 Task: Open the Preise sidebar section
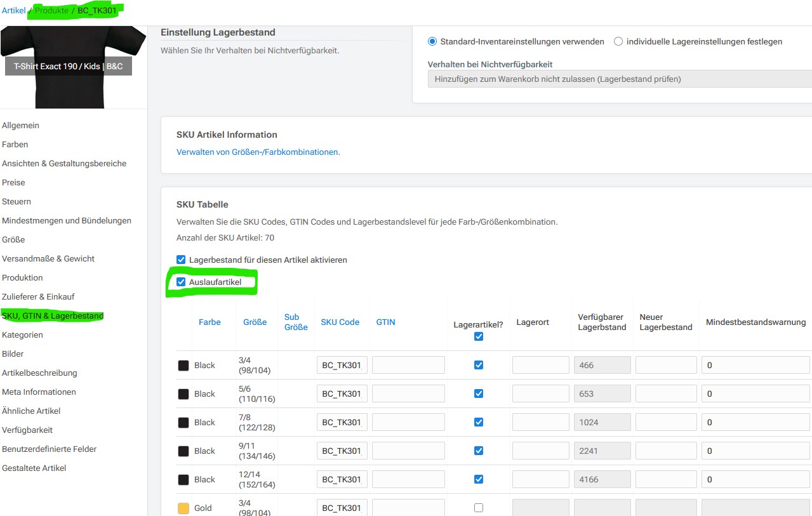(14, 183)
